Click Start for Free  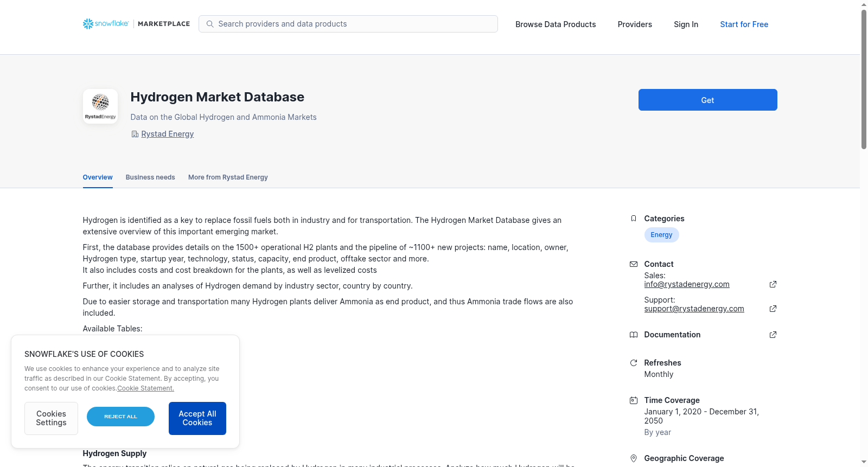click(x=744, y=24)
